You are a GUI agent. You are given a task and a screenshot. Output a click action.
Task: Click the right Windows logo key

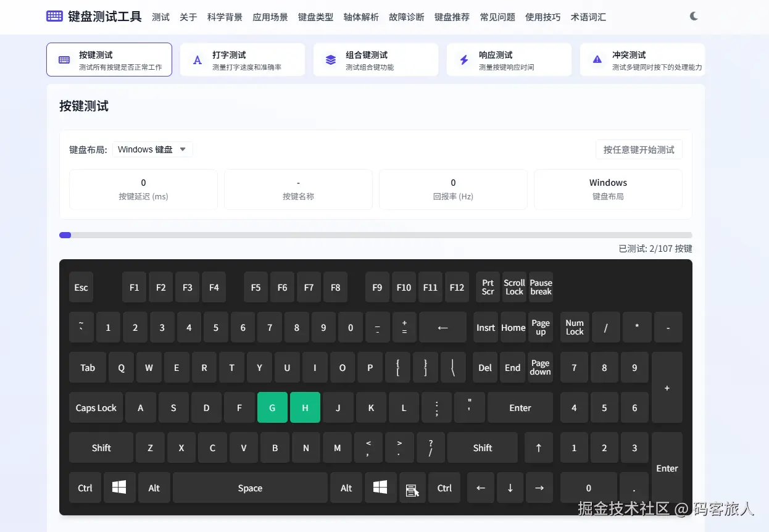coord(380,488)
